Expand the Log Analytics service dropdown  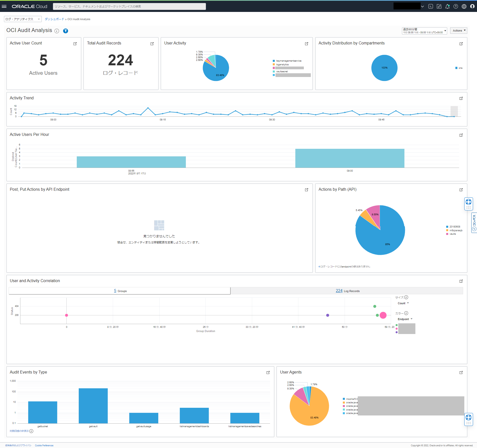pos(23,19)
